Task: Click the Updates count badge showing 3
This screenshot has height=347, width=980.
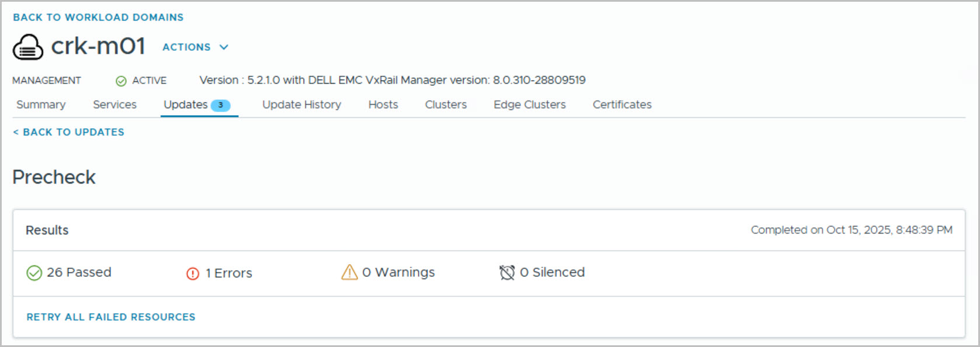Action: pyautogui.click(x=220, y=105)
